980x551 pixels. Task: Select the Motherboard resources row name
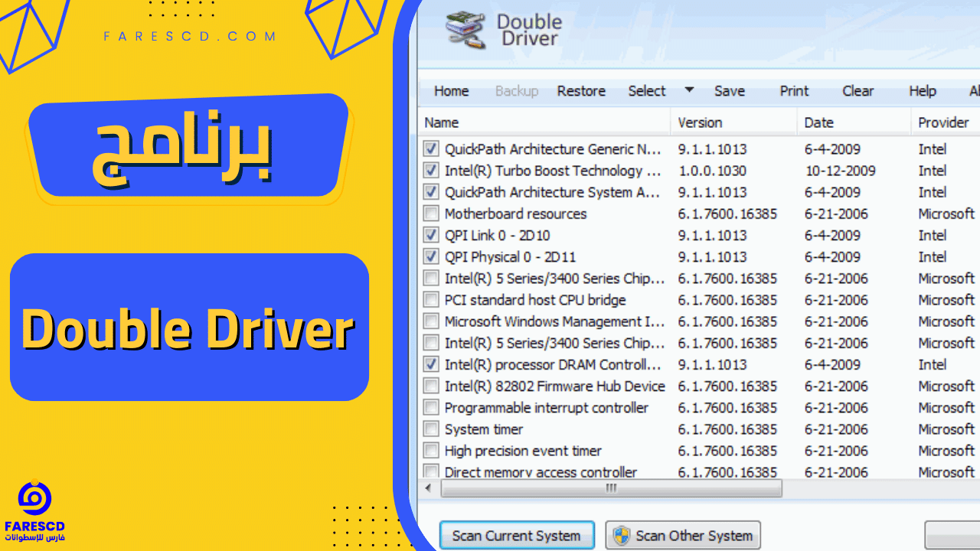click(515, 214)
